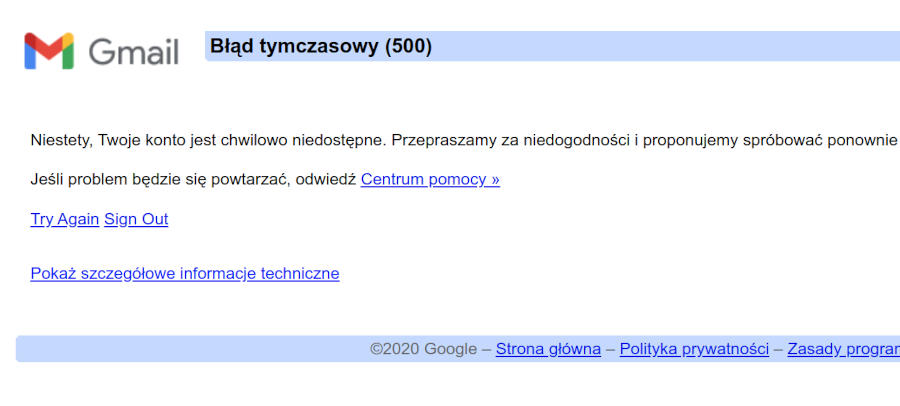This screenshot has height=406, width=900.
Task: Click the sentence starting Przepraszamy za niedogodności
Action: coord(646,140)
